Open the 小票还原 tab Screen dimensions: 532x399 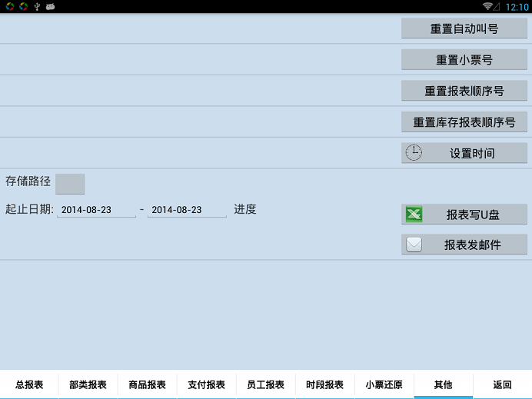384,384
